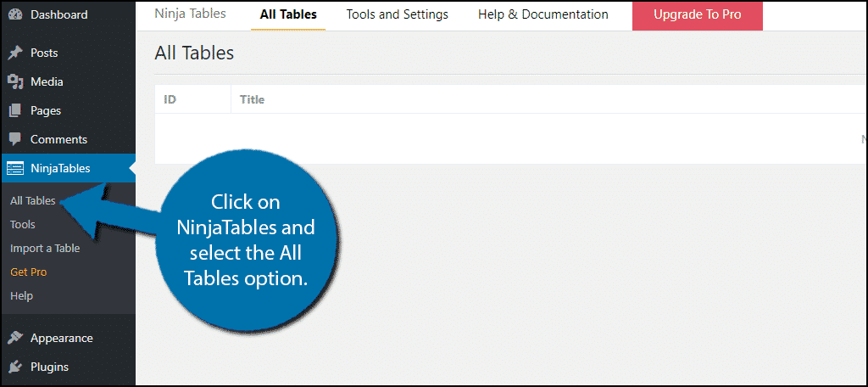Switch to Tools and Settings tab
The image size is (868, 387).
coord(398,14)
